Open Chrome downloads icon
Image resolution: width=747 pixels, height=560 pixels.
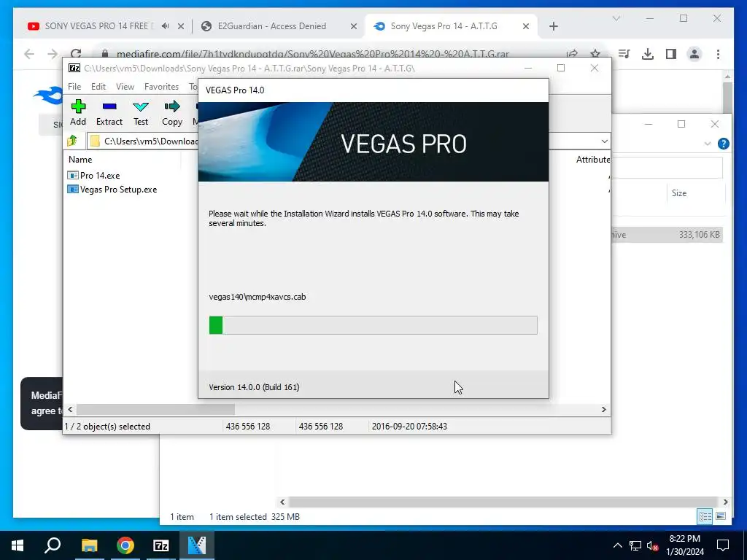click(x=648, y=54)
